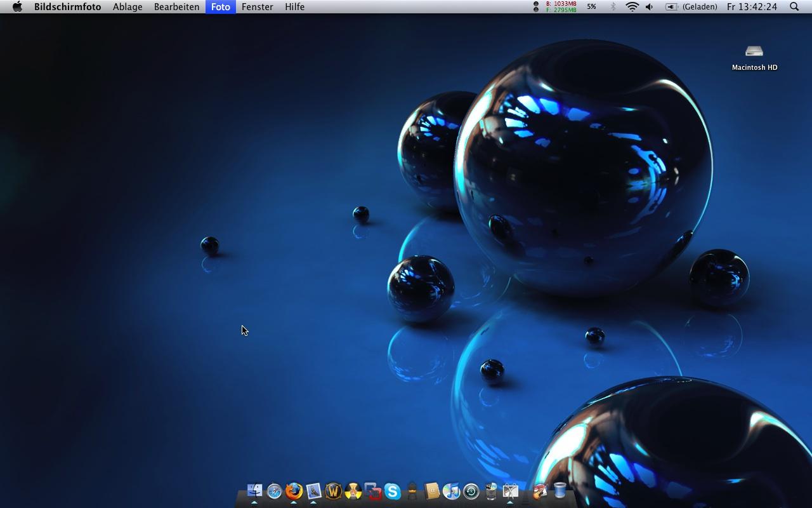This screenshot has width=812, height=508.
Task: Open the Bildschirmfoto application menu
Action: pos(67,6)
